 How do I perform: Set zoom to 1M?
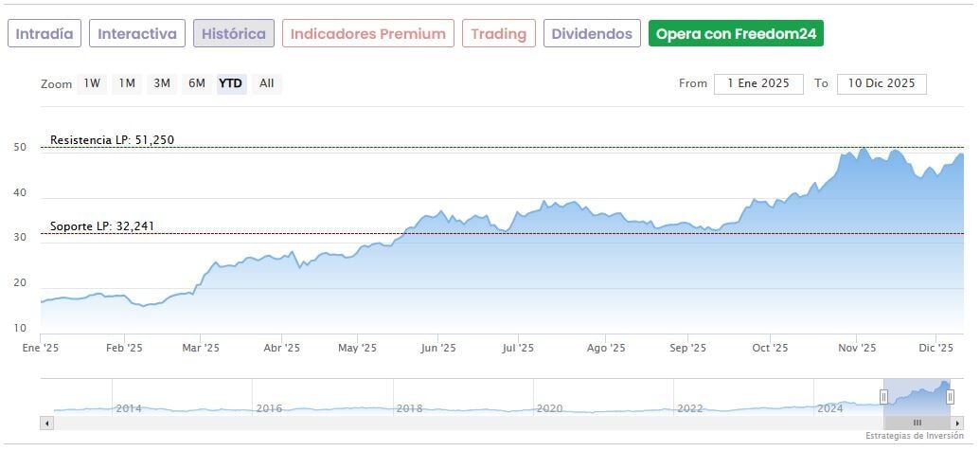pos(127,83)
